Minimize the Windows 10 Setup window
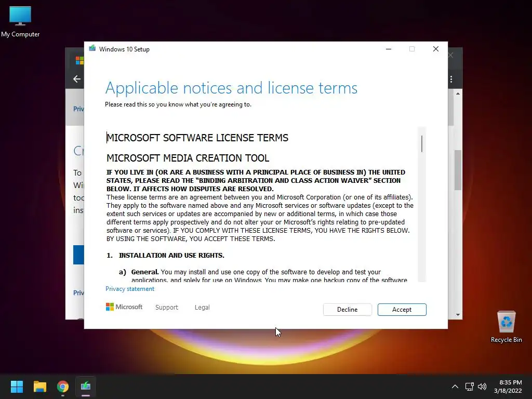This screenshot has height=399, width=532. (x=389, y=49)
